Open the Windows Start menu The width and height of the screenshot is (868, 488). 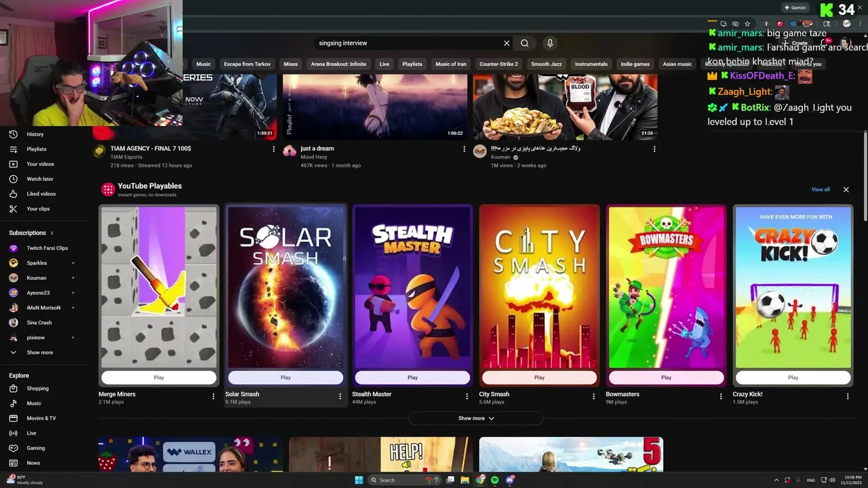(x=359, y=480)
